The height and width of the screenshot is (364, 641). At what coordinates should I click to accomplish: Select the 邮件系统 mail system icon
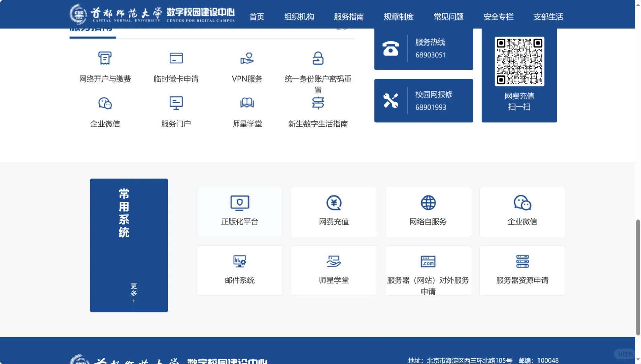(x=239, y=261)
